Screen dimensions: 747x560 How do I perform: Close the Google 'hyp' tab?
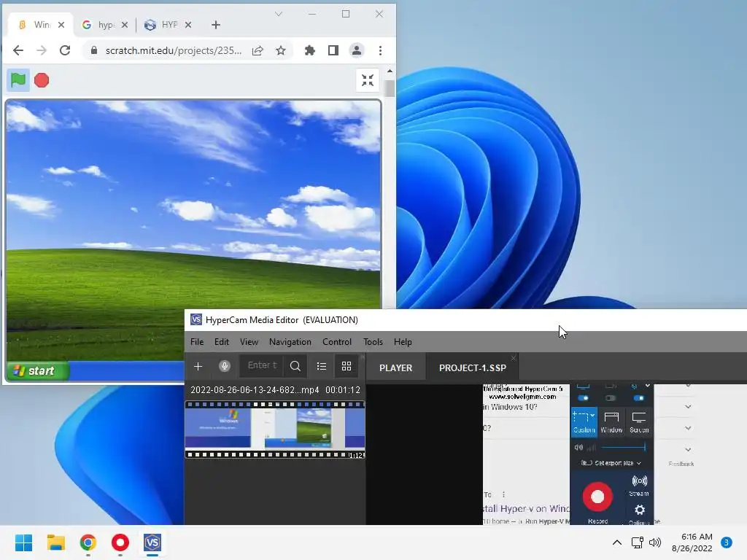coord(124,25)
